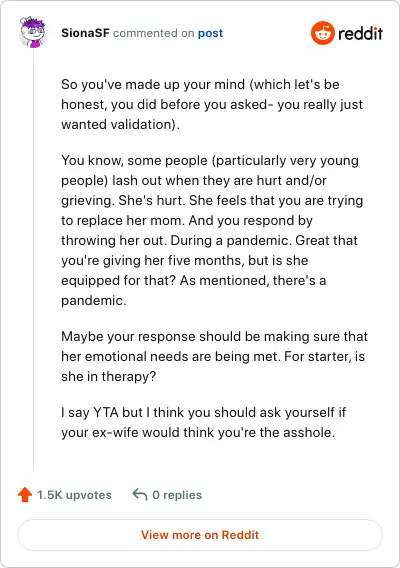Click the line "she in therapy?"
The height and width of the screenshot is (568, 400).
pyautogui.click(x=109, y=377)
